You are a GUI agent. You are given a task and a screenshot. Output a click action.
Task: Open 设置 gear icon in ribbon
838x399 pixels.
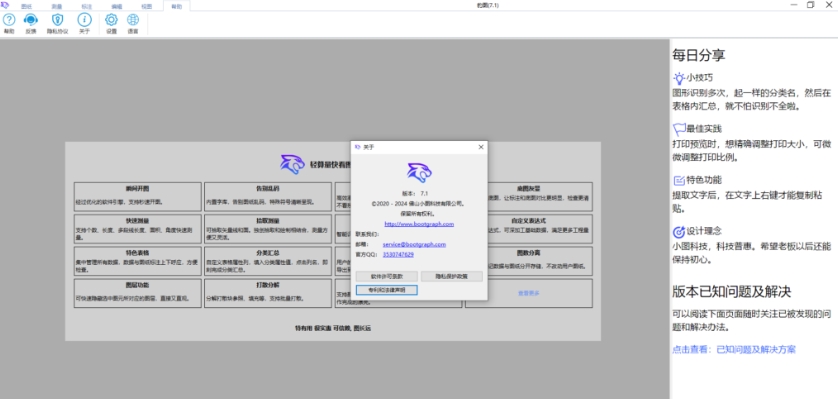click(x=111, y=20)
